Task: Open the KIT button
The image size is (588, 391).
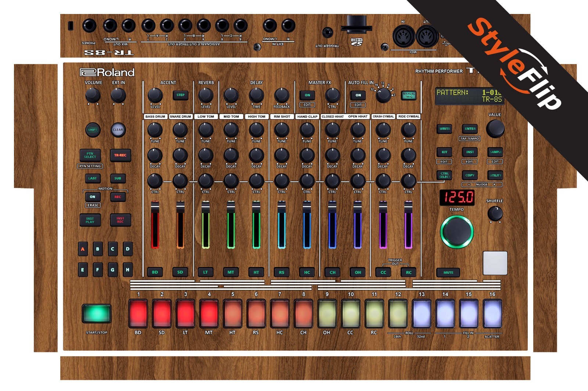Action: point(445,152)
